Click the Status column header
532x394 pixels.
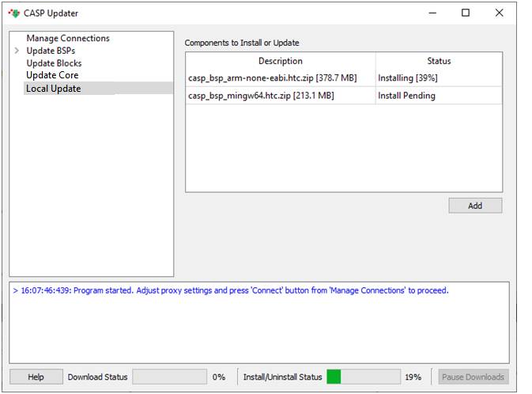click(x=439, y=61)
